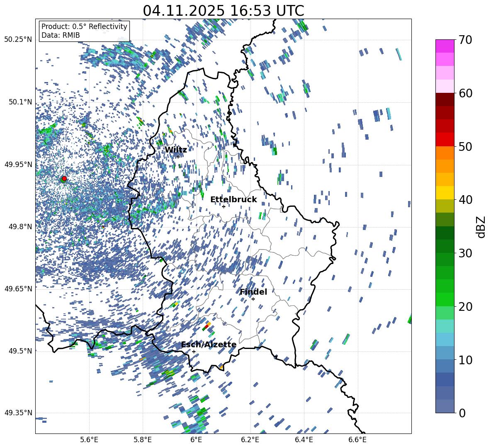Pick the yellow swatch just above 40 dBZ

tap(445, 193)
